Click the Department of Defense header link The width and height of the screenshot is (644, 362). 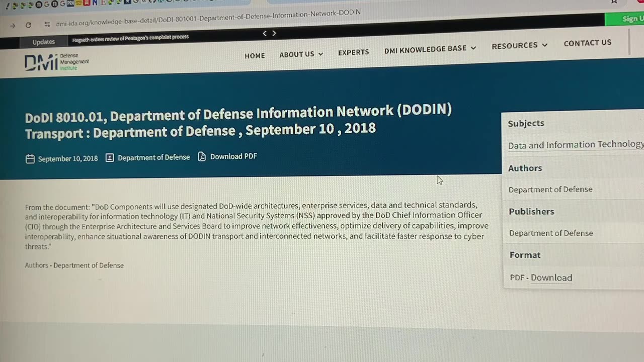(x=153, y=157)
